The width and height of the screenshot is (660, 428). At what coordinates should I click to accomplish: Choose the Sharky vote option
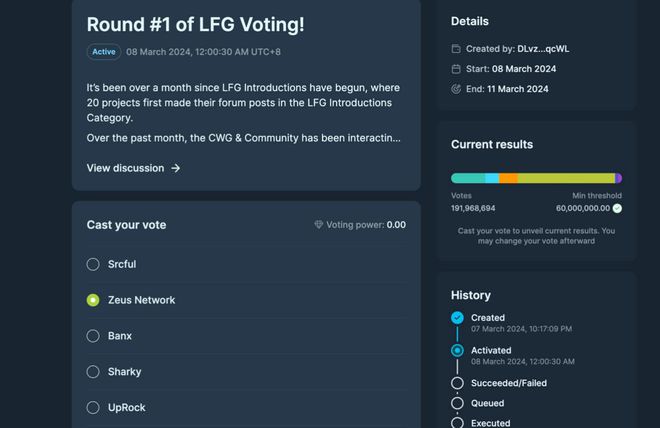pos(93,372)
